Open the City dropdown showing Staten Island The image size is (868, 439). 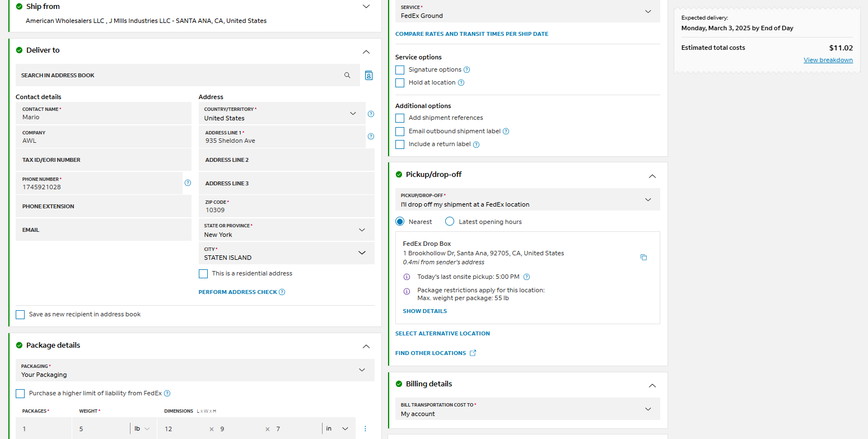287,253
